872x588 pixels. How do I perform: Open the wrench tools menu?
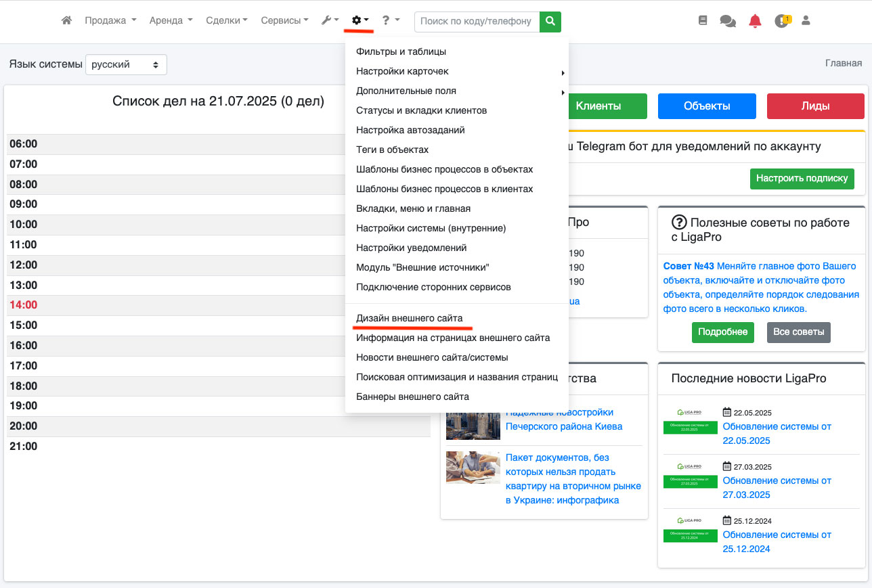tap(330, 21)
